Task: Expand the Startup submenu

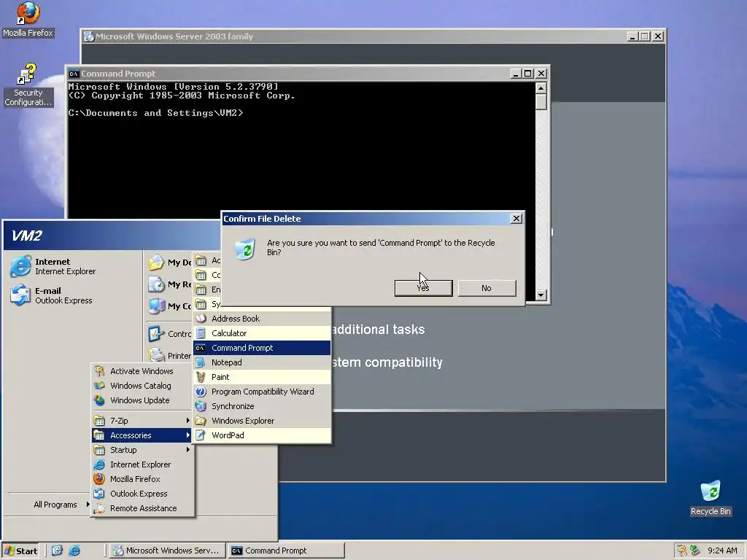Action: point(142,450)
